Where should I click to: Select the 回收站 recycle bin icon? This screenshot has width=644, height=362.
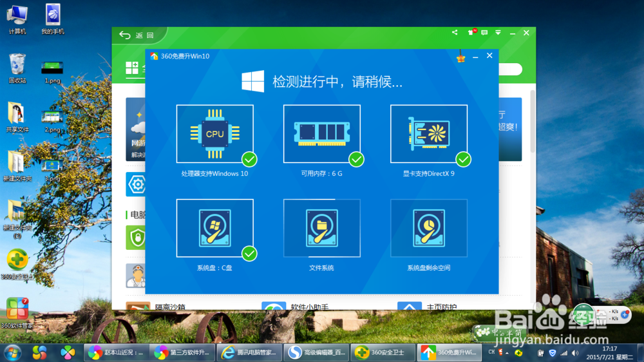tap(17, 68)
